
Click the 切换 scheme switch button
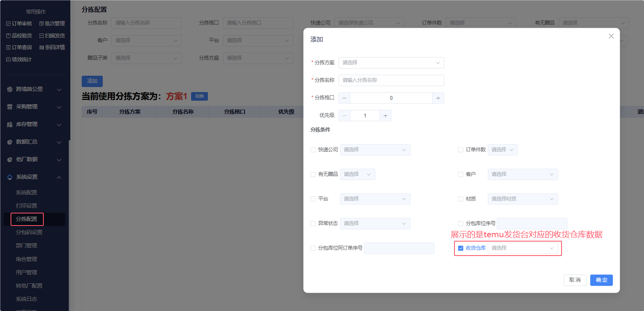[200, 96]
